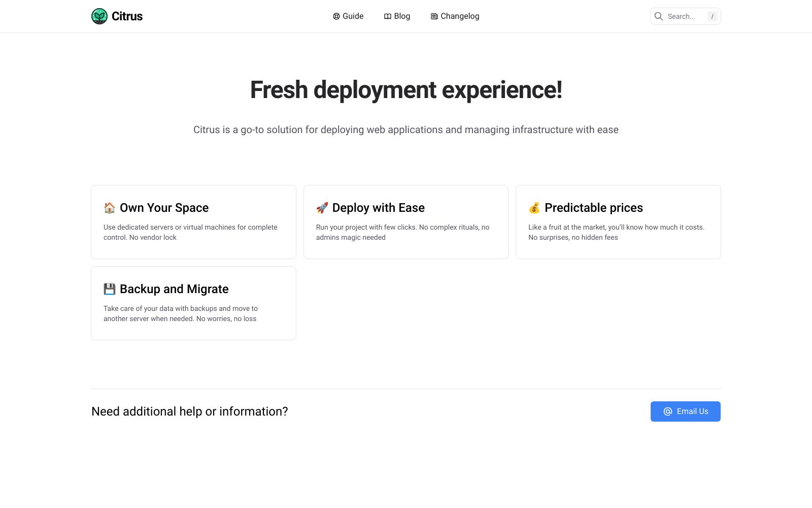Click the Changelog newspaper icon

434,16
